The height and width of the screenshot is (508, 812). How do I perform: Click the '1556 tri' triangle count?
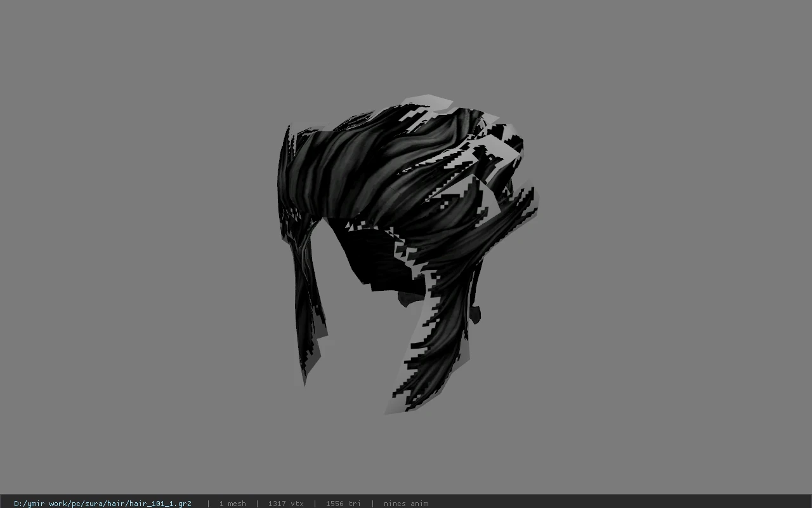343,504
